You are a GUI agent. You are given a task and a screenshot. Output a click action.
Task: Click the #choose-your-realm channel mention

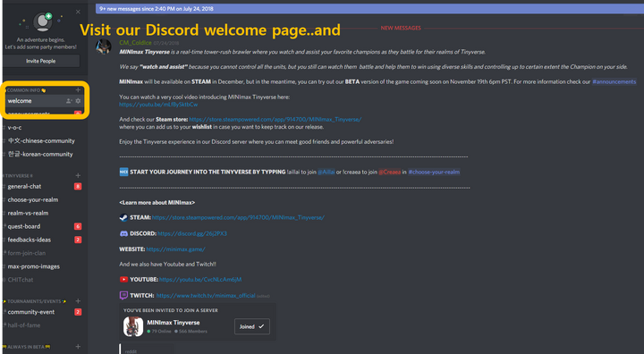point(434,172)
